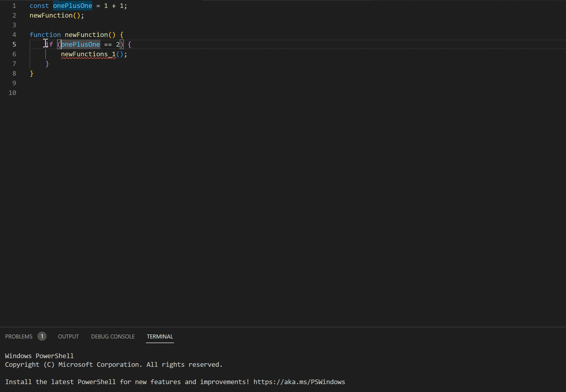Image resolution: width=566 pixels, height=392 pixels.
Task: Click the closing yellow brace on line 8
Action: coord(32,74)
